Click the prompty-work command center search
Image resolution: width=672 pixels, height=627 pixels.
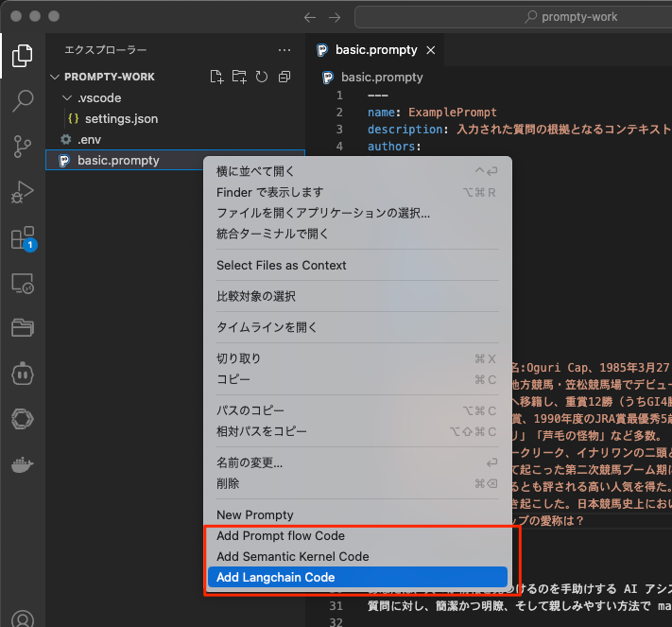click(513, 17)
